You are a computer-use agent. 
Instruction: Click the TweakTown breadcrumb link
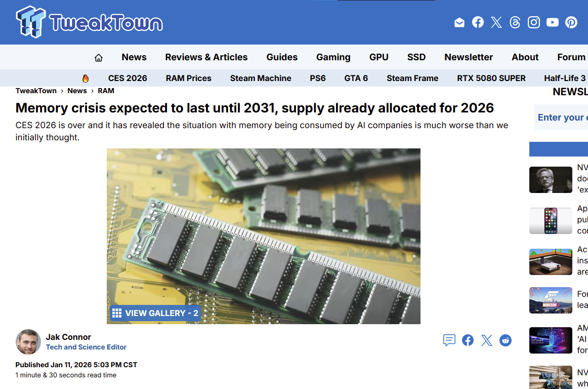pos(36,91)
